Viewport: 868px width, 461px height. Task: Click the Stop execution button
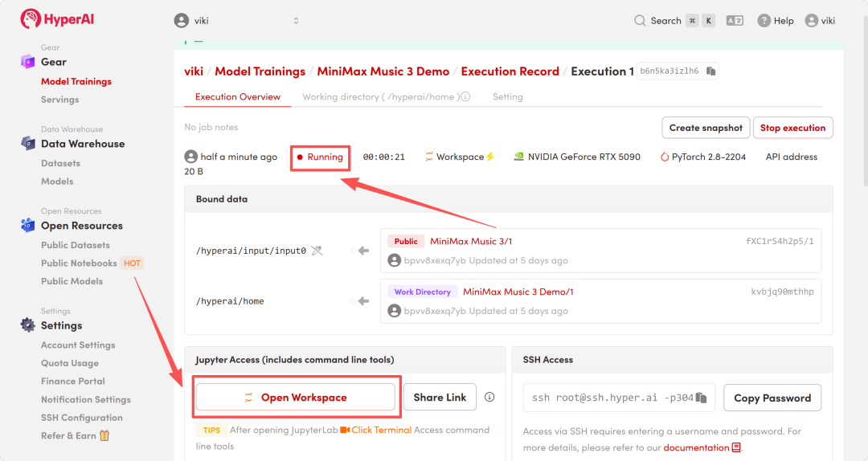click(792, 128)
